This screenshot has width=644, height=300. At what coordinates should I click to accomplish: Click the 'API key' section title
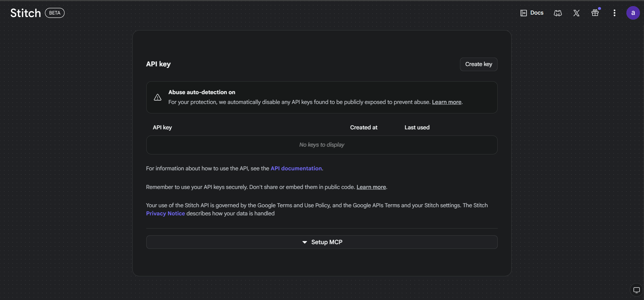(x=158, y=64)
